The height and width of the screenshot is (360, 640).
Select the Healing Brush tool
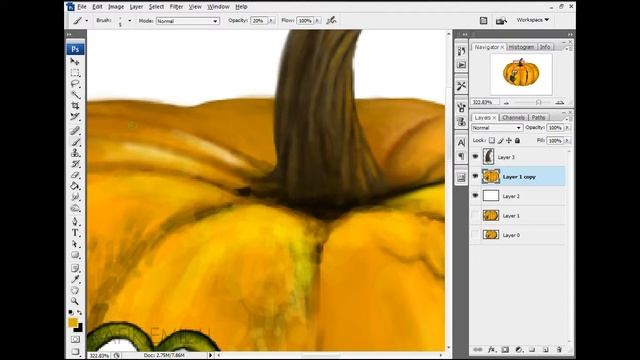[75, 131]
